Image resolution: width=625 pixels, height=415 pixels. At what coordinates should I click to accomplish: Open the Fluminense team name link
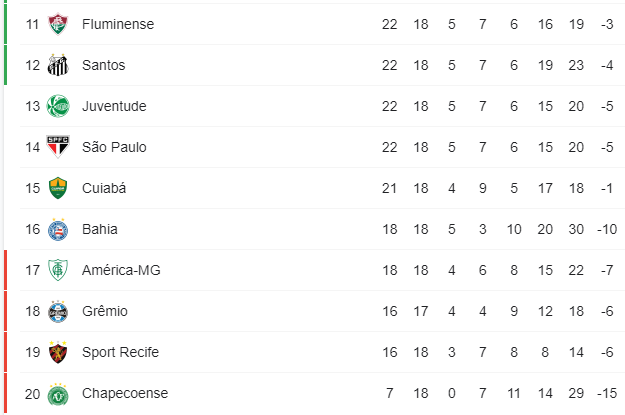(x=118, y=24)
